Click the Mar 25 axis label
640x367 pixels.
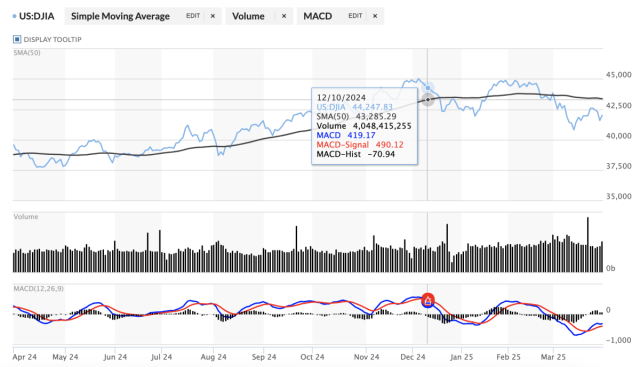(x=553, y=357)
